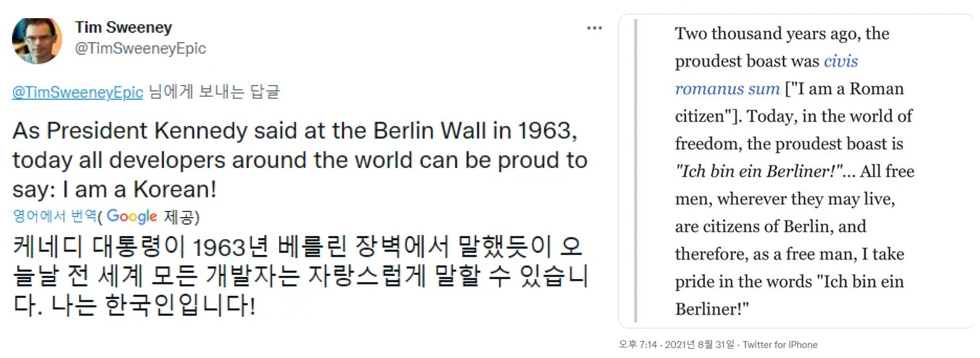Click the Google logo in translation credit
The height and width of the screenshot is (358, 980).
(x=132, y=216)
